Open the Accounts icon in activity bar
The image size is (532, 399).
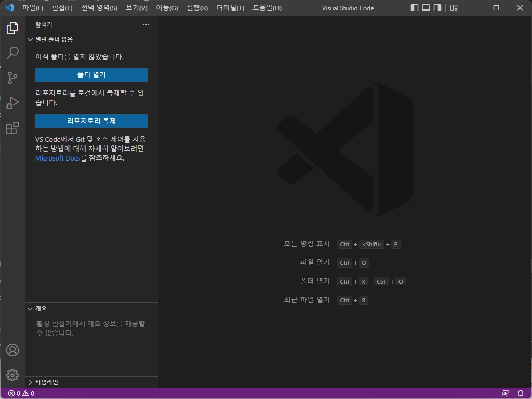click(12, 350)
